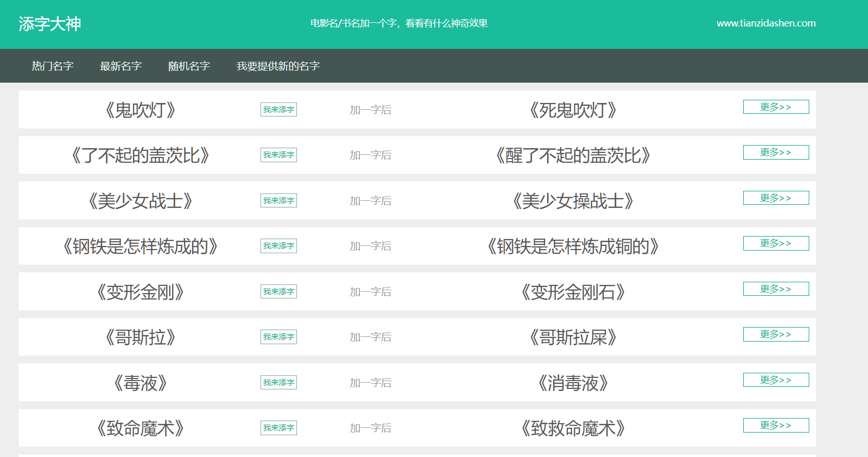Open 更多>> for 《消毒液》

pyautogui.click(x=776, y=380)
